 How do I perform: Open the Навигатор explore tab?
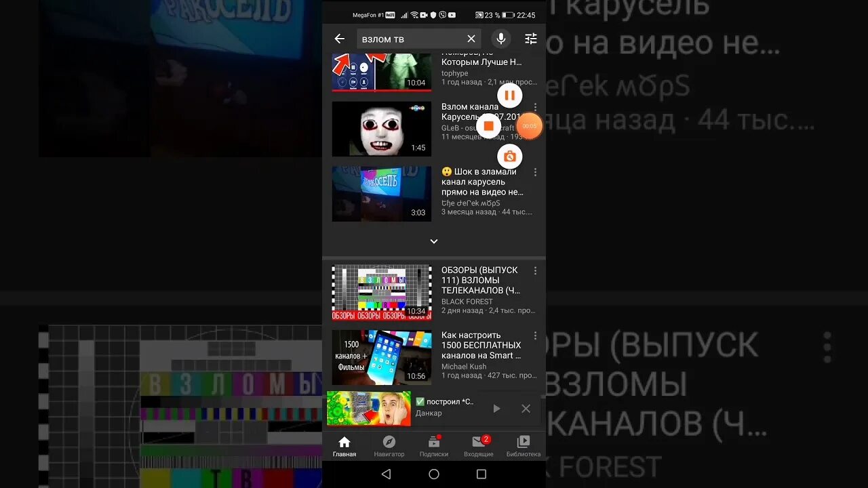tap(389, 447)
